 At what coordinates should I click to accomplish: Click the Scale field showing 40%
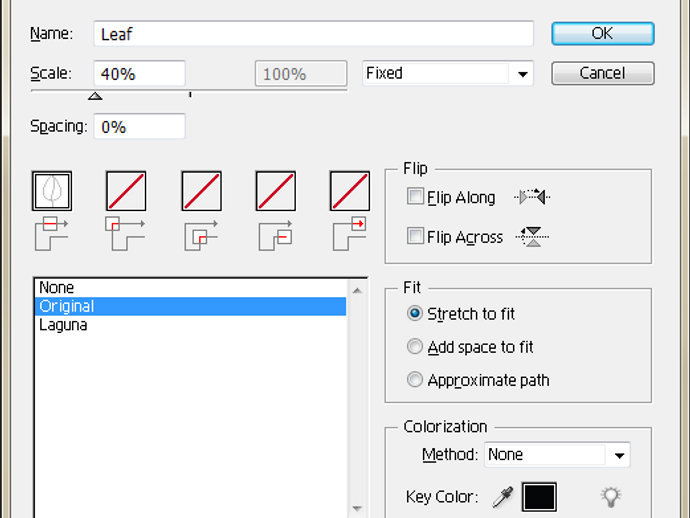[x=139, y=73]
